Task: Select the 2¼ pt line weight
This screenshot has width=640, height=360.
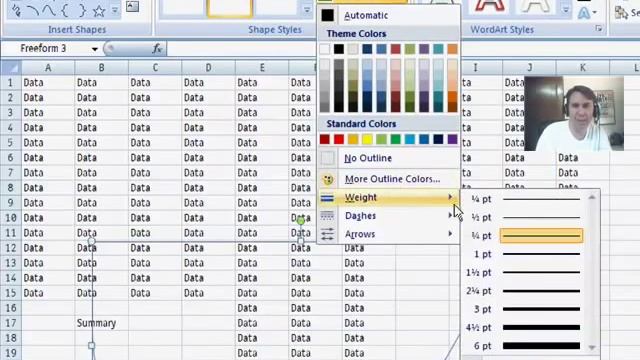Action: pos(525,291)
